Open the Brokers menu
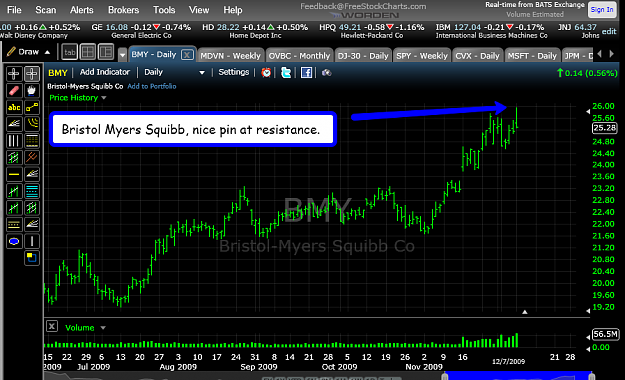Screen dimensions: 625x380 tap(124, 10)
